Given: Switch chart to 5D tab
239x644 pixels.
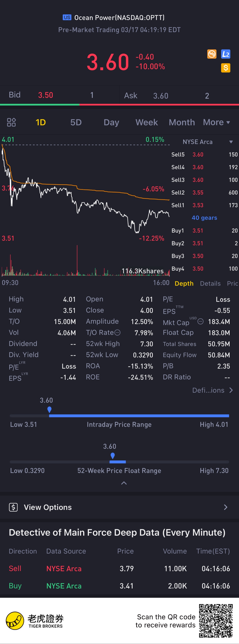Looking at the screenshot, I should pyautogui.click(x=76, y=122).
